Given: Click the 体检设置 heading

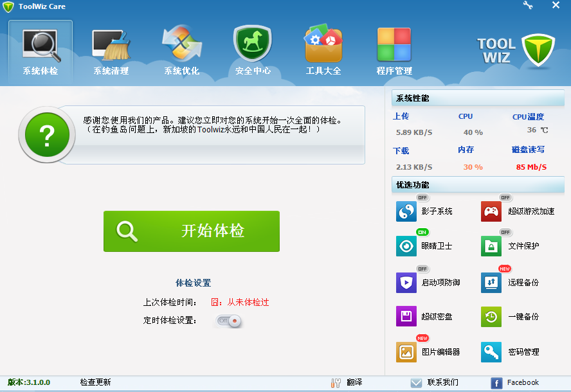Looking at the screenshot, I should 193,283.
